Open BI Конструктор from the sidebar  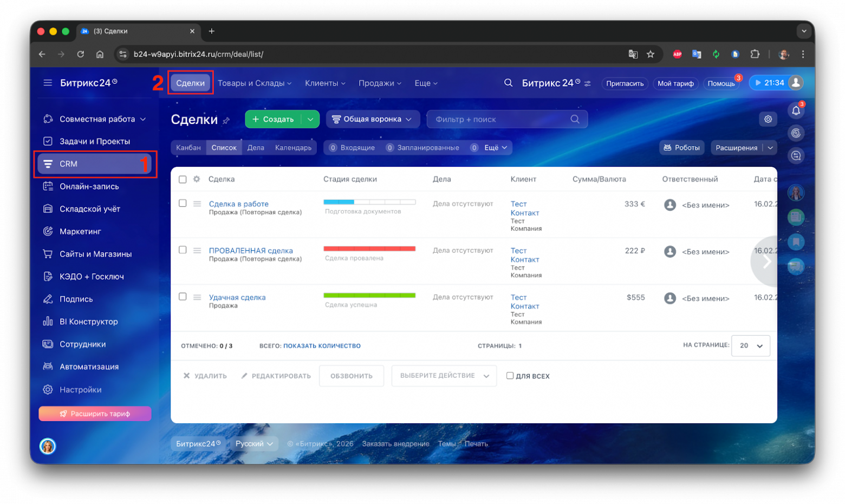(87, 321)
